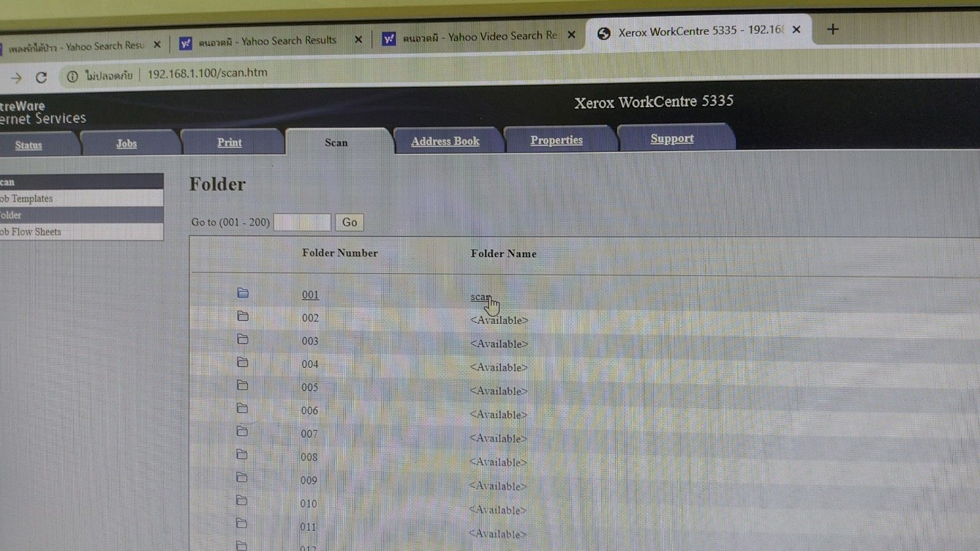This screenshot has width=980, height=551.
Task: Open the Support tab
Action: pos(672,138)
